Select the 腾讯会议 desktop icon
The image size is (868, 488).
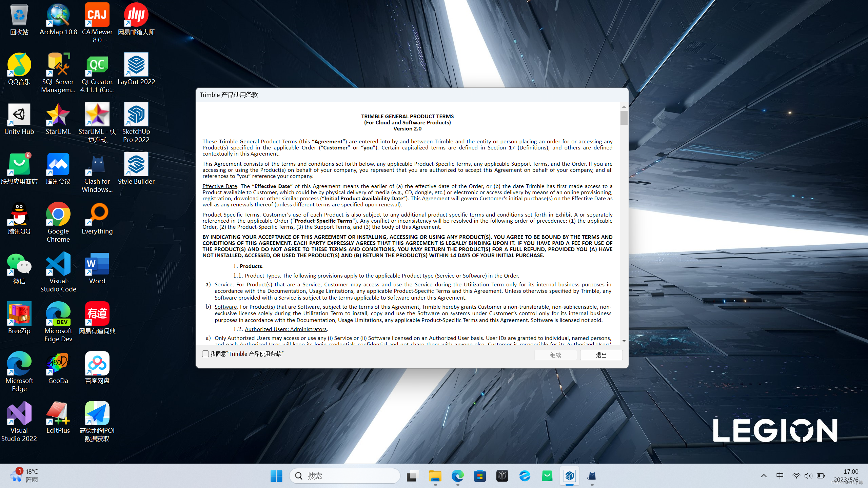pos(58,169)
